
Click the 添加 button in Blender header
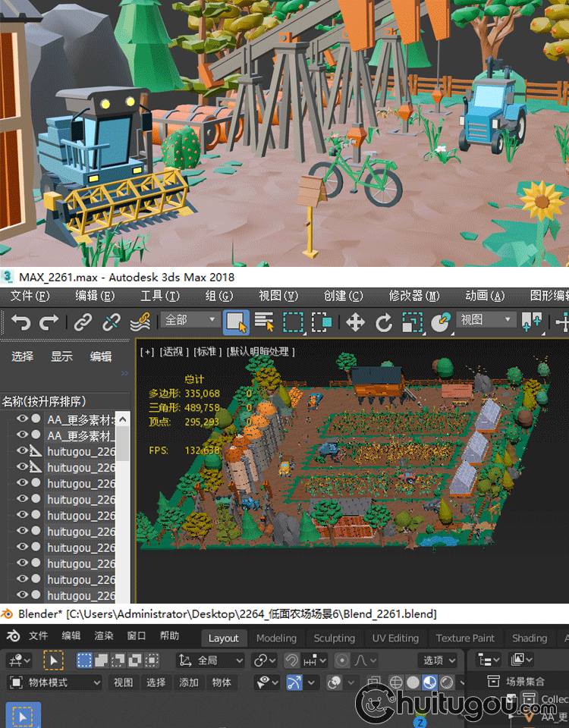[189, 682]
